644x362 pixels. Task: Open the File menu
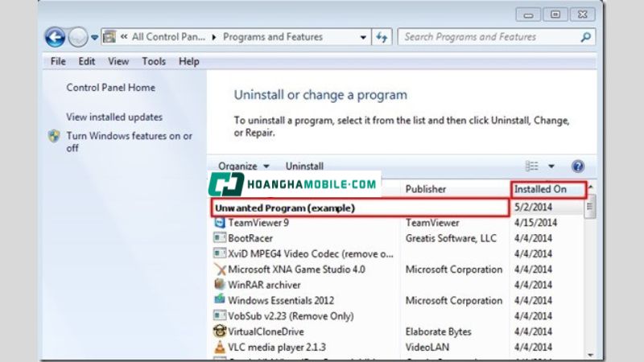point(58,61)
